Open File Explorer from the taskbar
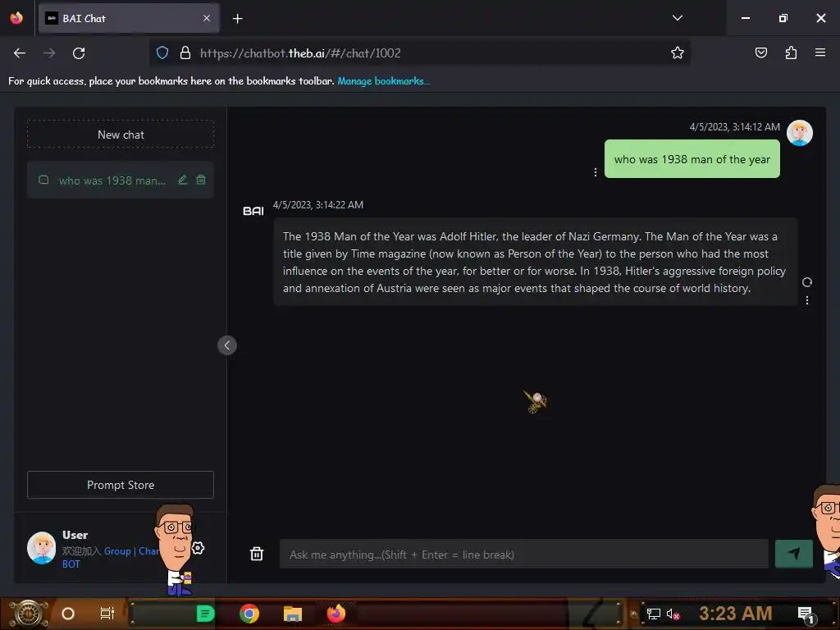The height and width of the screenshot is (630, 840). tap(293, 614)
